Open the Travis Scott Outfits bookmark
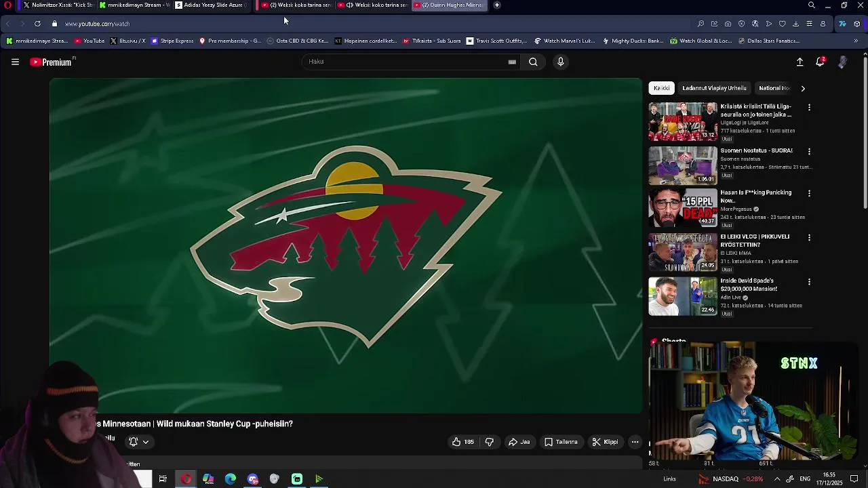 [x=496, y=41]
